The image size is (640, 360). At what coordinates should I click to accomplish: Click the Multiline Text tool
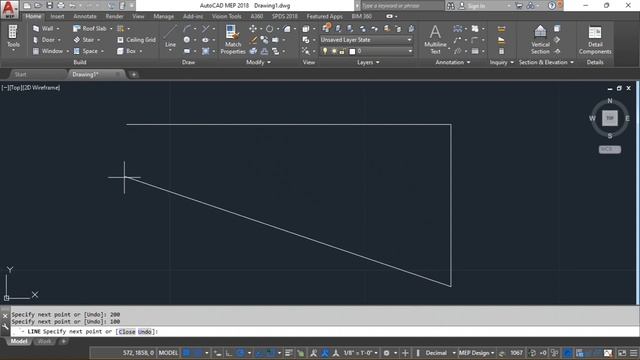435,40
